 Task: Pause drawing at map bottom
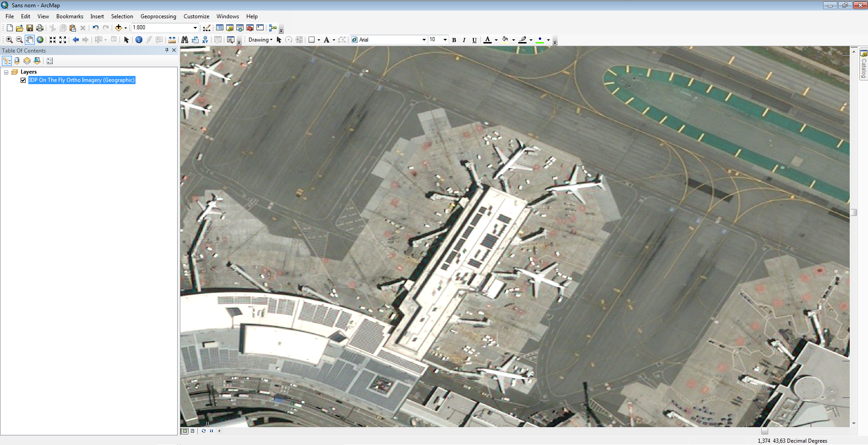pyautogui.click(x=211, y=431)
